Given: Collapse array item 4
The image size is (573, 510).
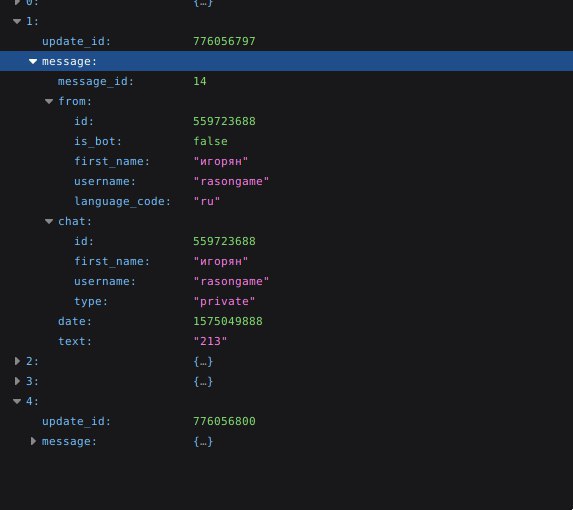Looking at the screenshot, I should pos(17,401).
